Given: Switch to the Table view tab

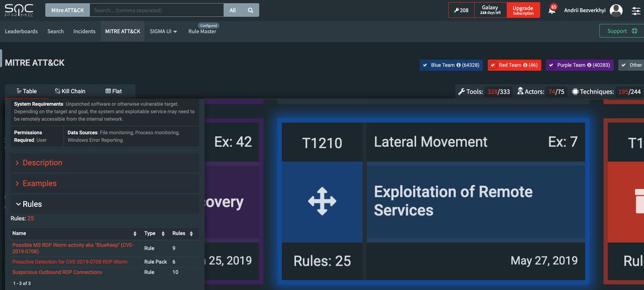Looking at the screenshot, I should tap(27, 91).
